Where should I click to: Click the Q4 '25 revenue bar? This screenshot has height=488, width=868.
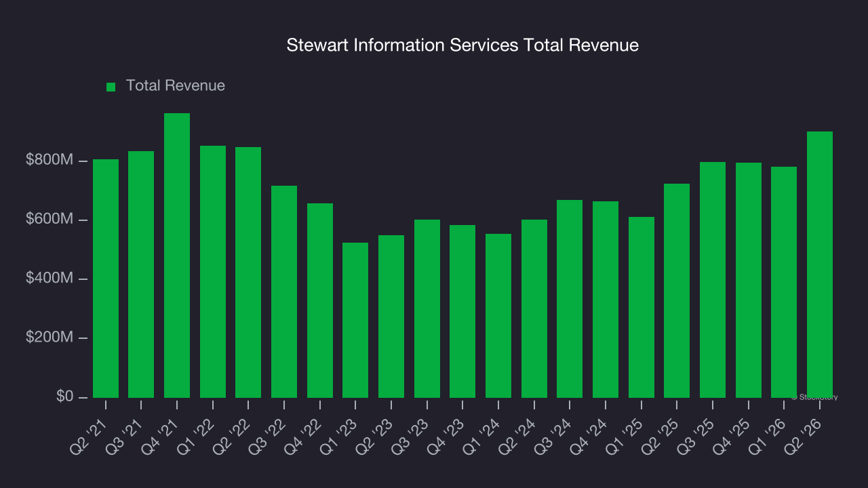[749, 280]
